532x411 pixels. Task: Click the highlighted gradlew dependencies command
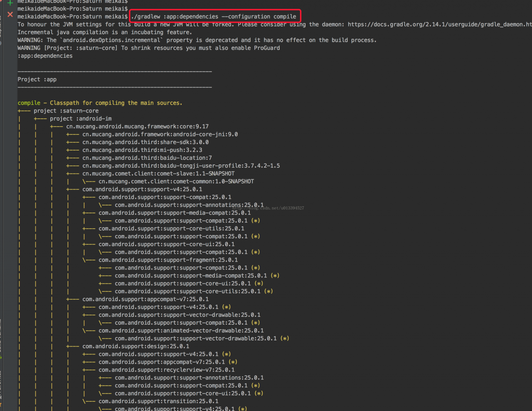214,17
